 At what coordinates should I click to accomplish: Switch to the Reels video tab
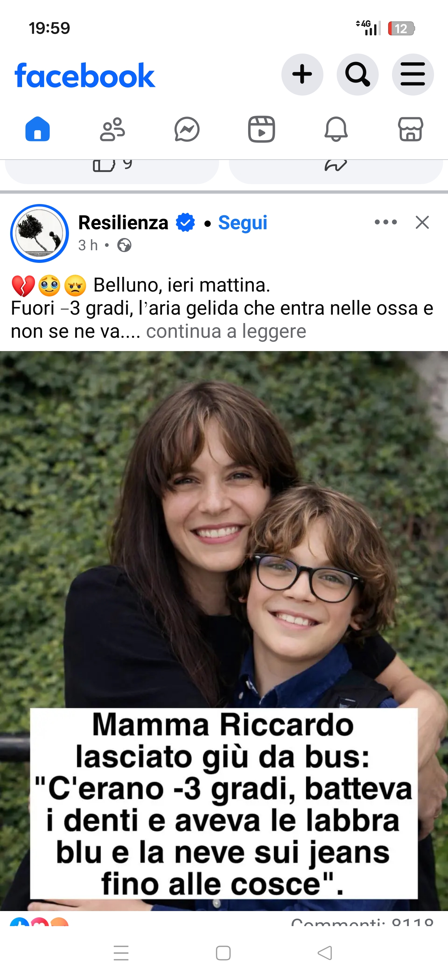tap(262, 129)
